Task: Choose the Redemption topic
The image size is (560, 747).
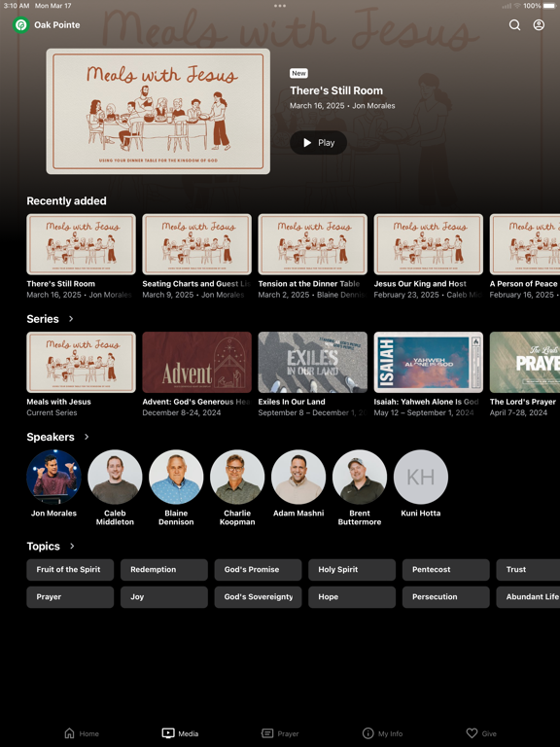Action: (163, 570)
